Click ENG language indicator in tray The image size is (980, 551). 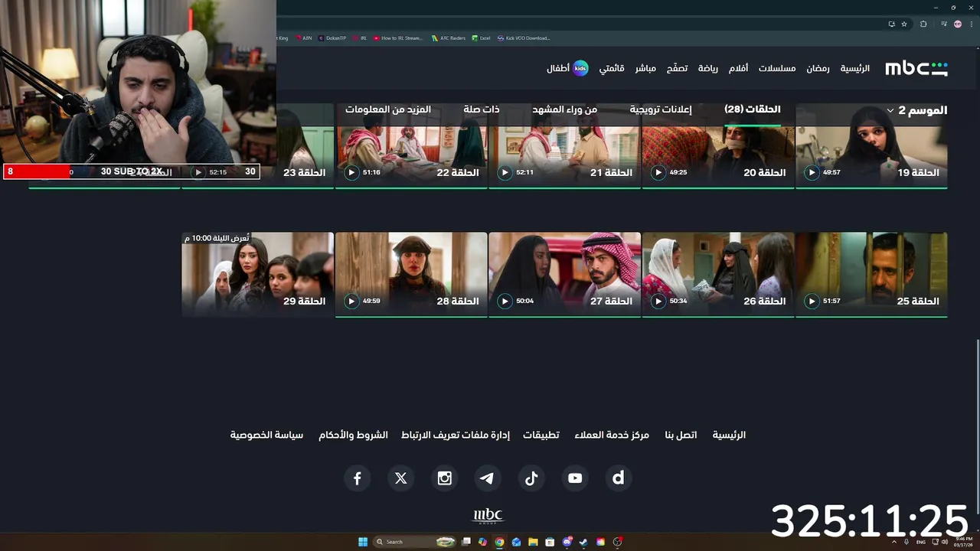921,542
